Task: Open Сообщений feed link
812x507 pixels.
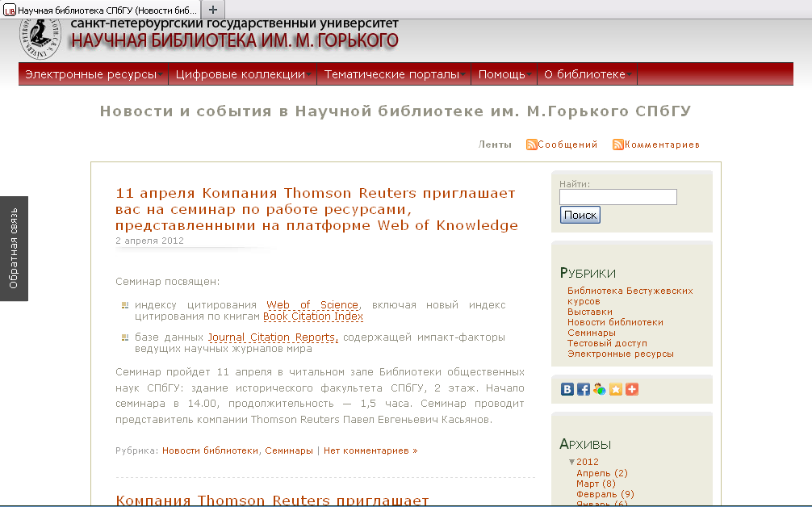Action: tap(567, 145)
